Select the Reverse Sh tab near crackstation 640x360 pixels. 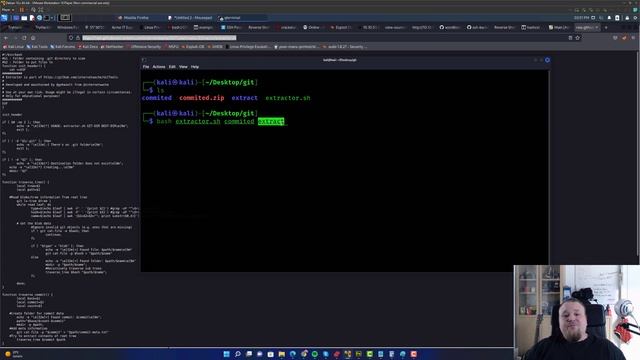pyautogui.click(x=258, y=27)
